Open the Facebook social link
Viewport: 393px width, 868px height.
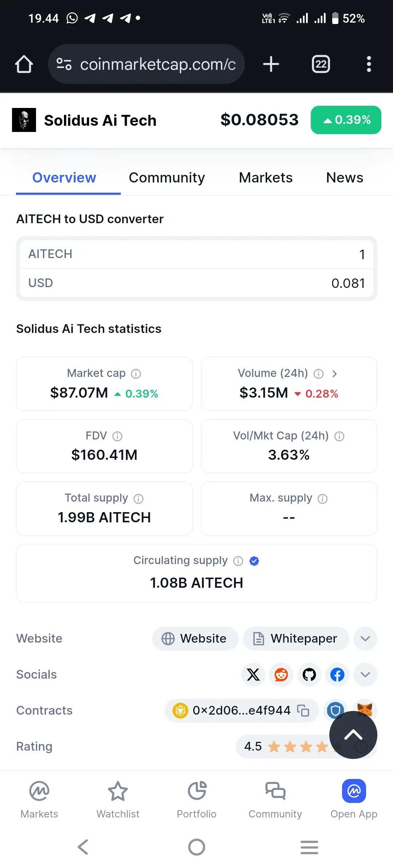click(x=337, y=675)
